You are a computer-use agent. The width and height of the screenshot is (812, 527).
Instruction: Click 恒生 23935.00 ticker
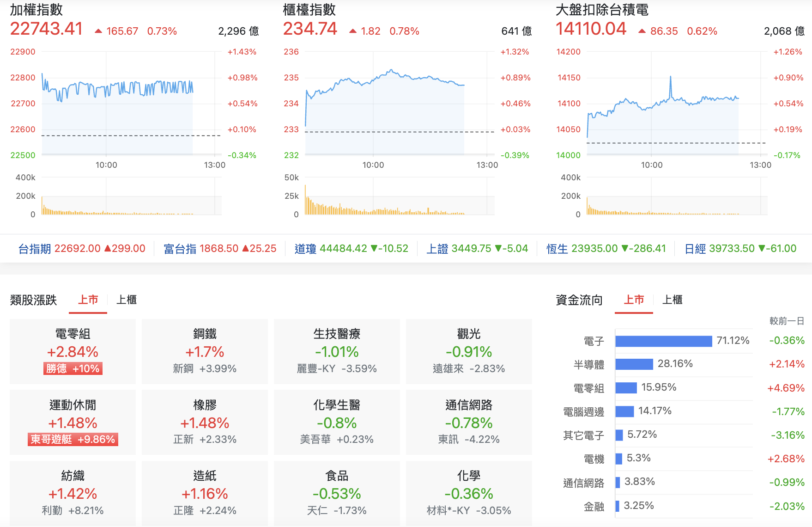pyautogui.click(x=606, y=249)
